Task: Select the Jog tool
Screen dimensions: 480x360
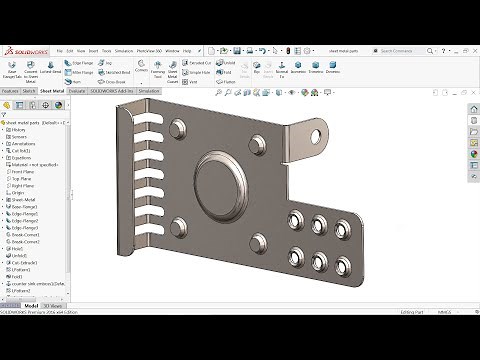Action: tap(105, 63)
